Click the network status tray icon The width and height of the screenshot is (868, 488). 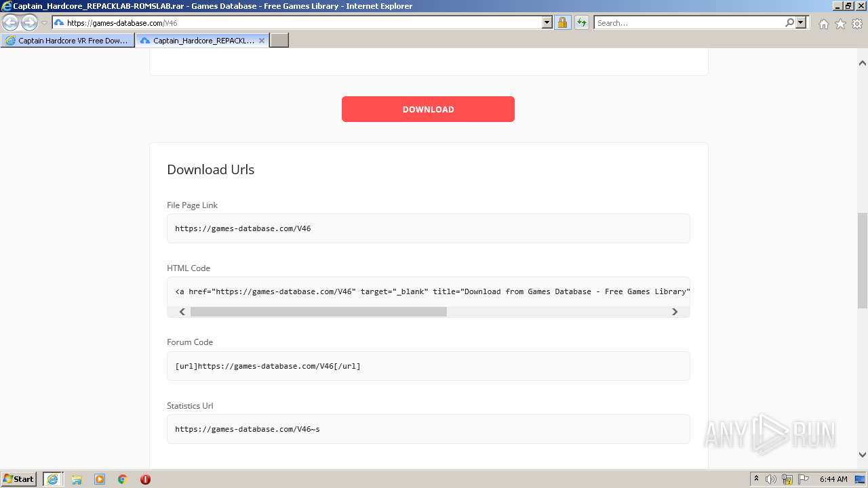click(x=787, y=479)
